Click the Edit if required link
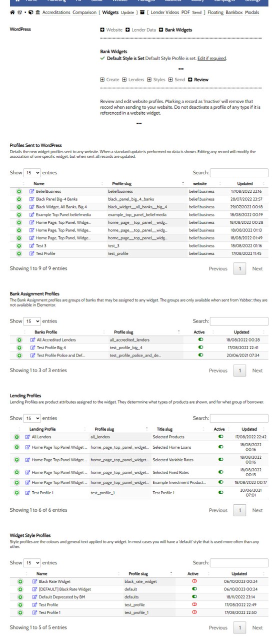This screenshot has width=280, height=644. [x=212, y=59]
